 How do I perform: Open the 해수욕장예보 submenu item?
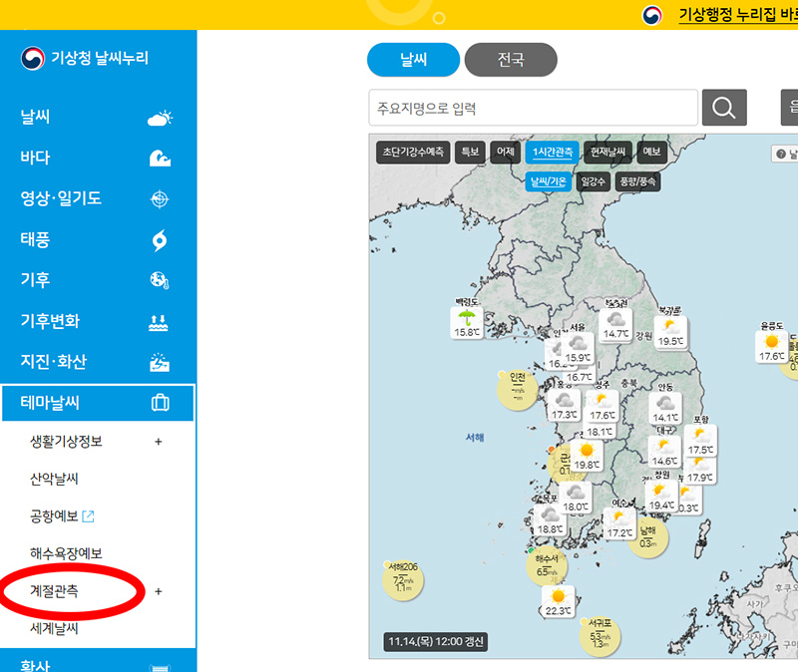click(66, 553)
